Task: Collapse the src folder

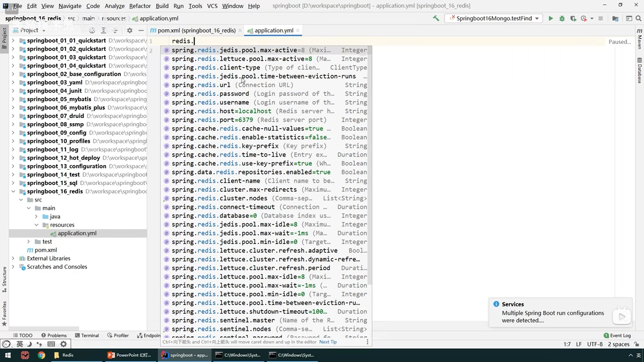Action: click(x=21, y=200)
